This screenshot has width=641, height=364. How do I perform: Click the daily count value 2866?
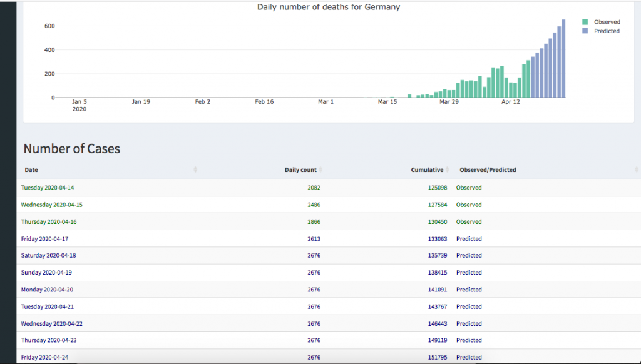314,222
